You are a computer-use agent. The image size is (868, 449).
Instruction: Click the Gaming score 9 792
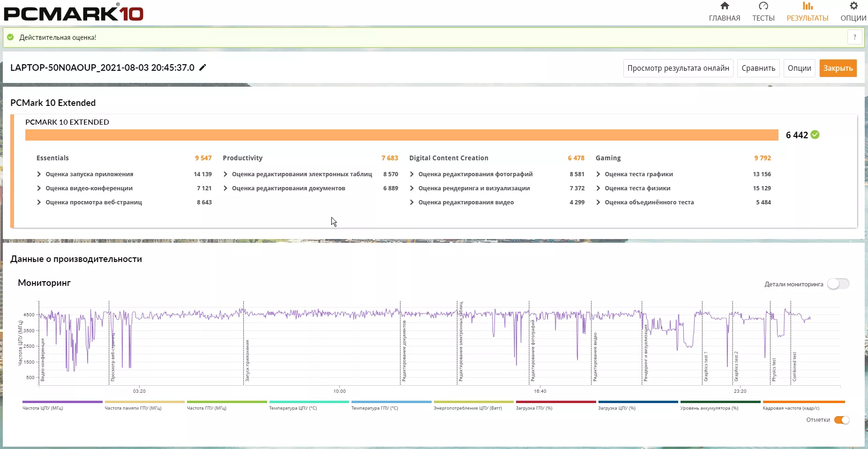point(763,158)
